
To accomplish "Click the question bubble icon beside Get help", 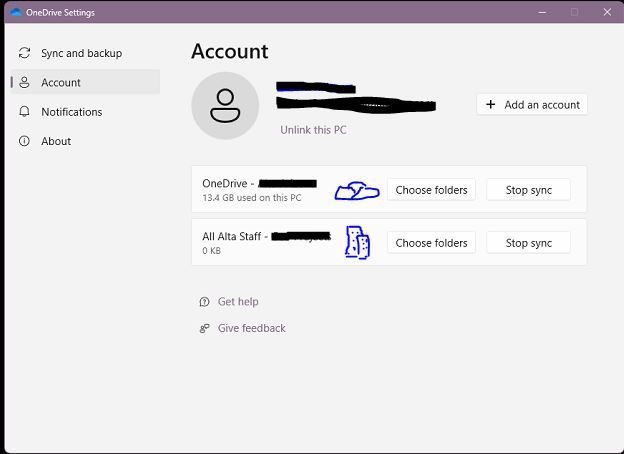I will pos(204,302).
